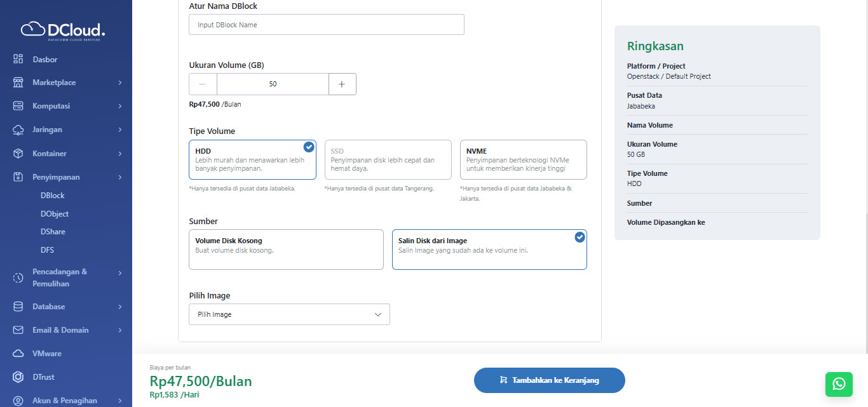Increase volume size with plus button
Viewport: 868px width, 407px height.
[x=342, y=84]
